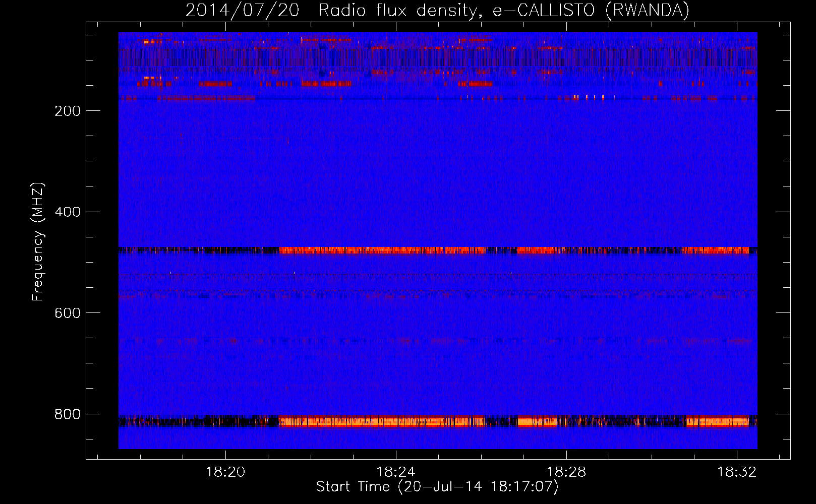Click the 400 frequency tick label

click(68, 212)
